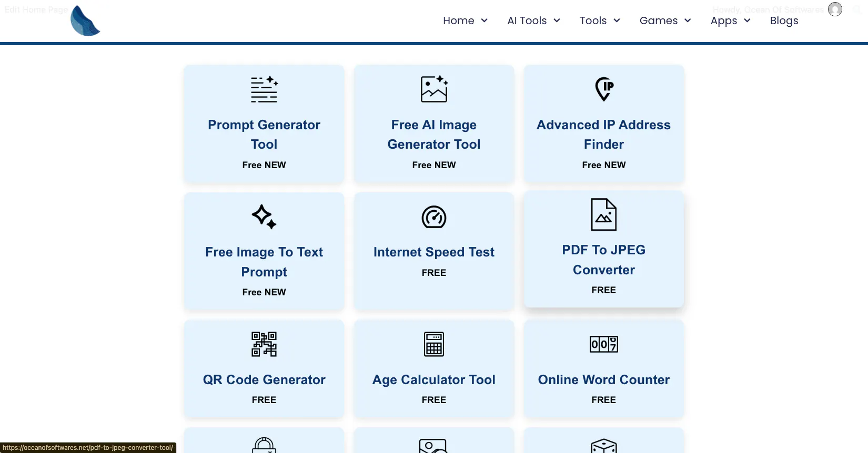Click the Free NEW label under Advanced IP Address Finder

coord(604,165)
